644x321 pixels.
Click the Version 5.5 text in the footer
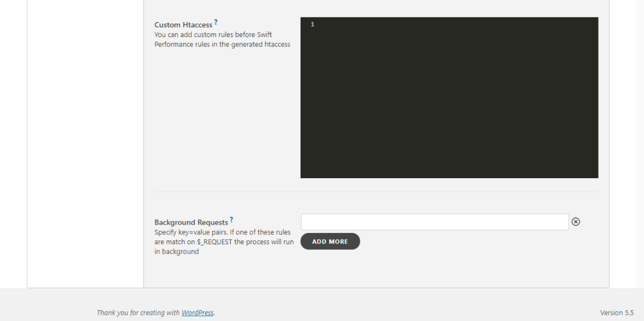click(x=617, y=312)
